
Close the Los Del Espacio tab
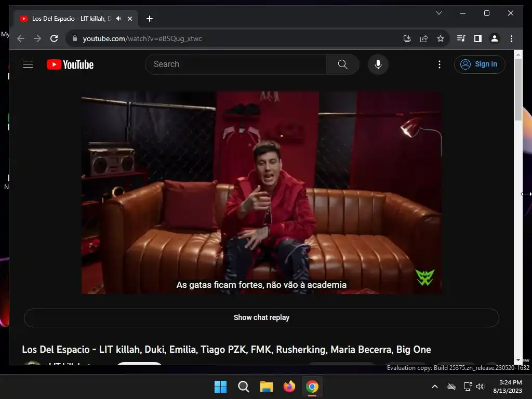[x=129, y=19]
